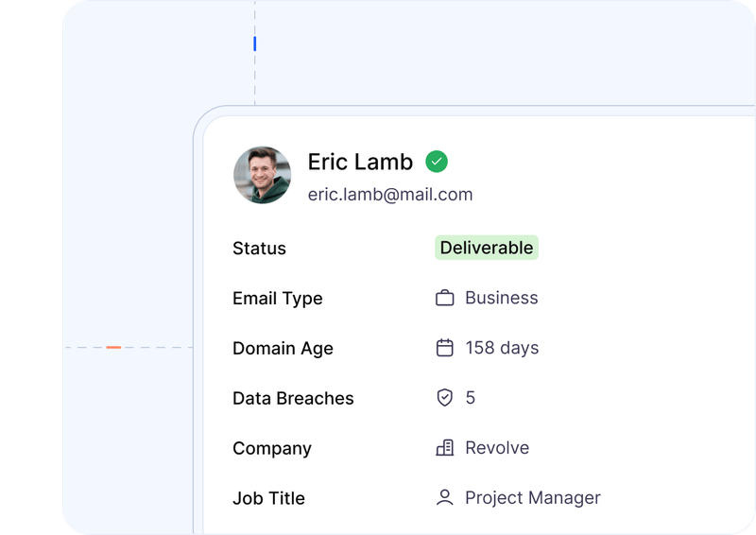
Task: Click the person icon beside Project Manager
Action: 444,497
